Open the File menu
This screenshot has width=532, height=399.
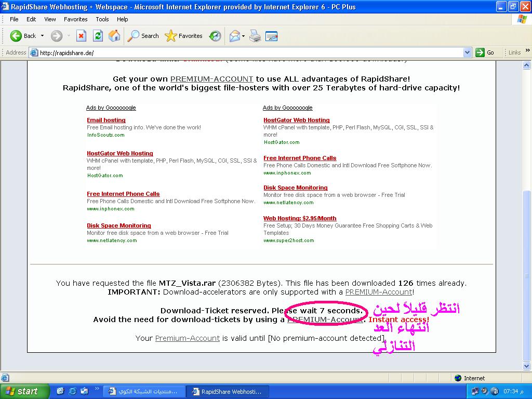(14, 19)
